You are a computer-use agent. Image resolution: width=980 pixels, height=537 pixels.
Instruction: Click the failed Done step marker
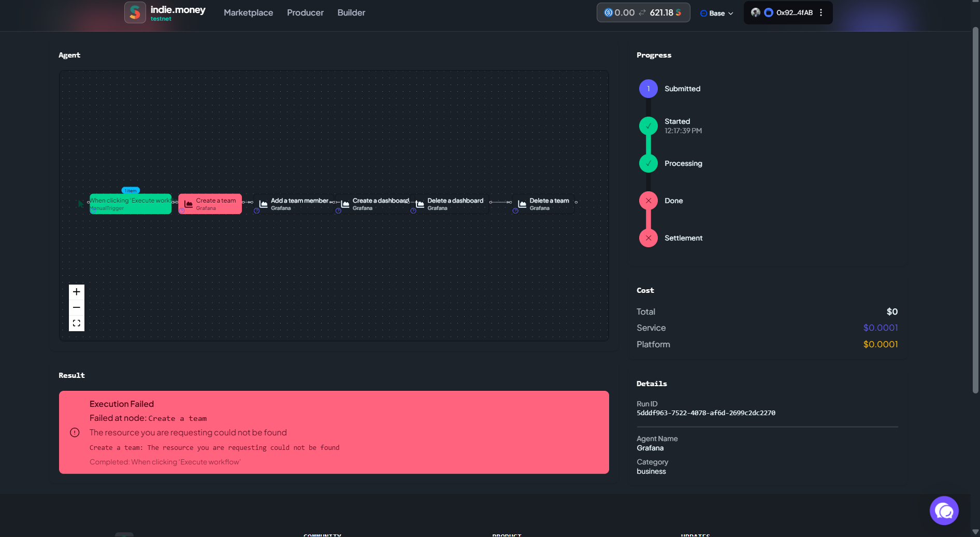click(648, 201)
